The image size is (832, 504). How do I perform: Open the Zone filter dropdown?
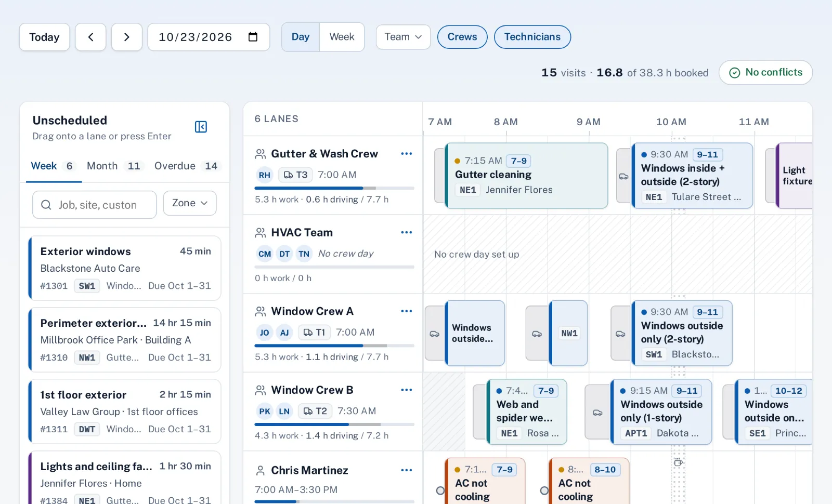(190, 203)
